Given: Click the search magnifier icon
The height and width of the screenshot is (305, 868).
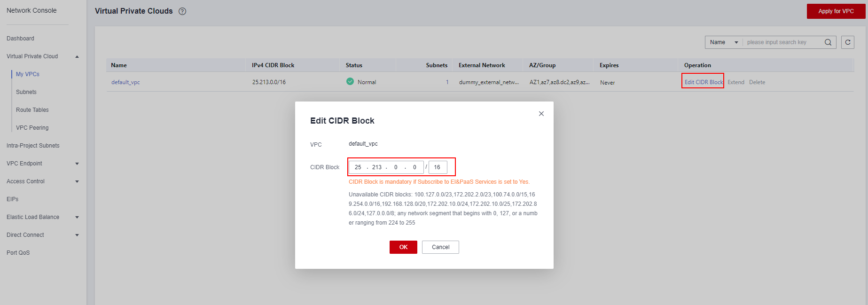Looking at the screenshot, I should 828,42.
